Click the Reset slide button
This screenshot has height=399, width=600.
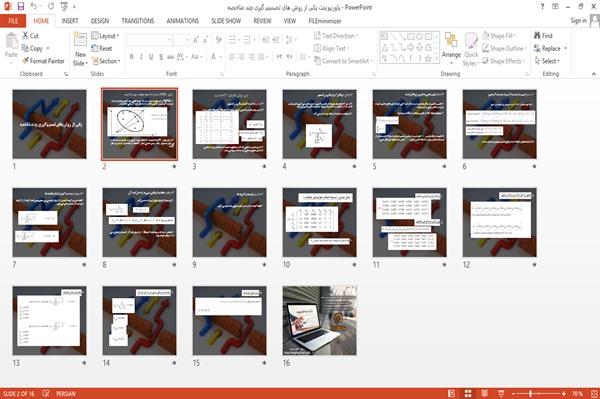tap(102, 48)
